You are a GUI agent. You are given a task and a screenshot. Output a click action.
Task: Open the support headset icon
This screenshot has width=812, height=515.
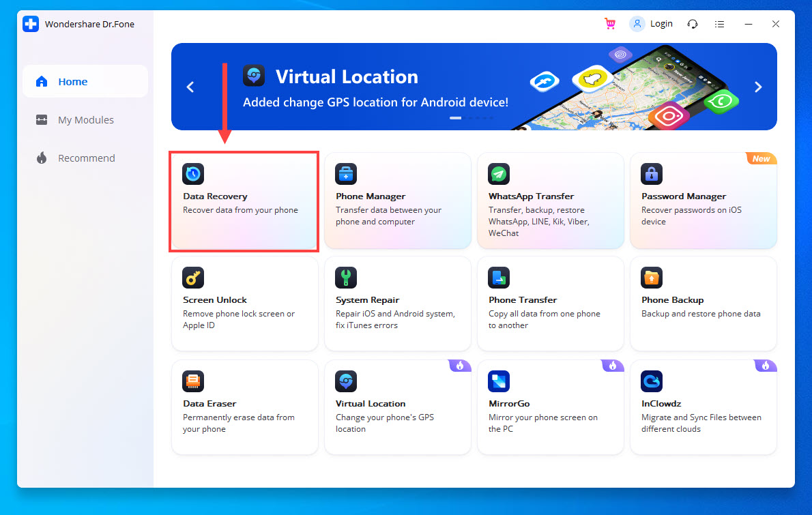(693, 24)
